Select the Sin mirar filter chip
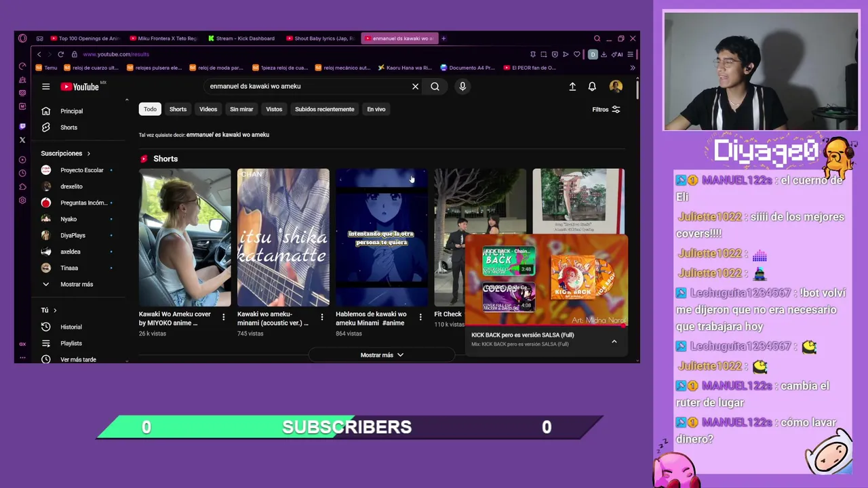Image resolution: width=868 pixels, height=488 pixels. pyautogui.click(x=241, y=109)
